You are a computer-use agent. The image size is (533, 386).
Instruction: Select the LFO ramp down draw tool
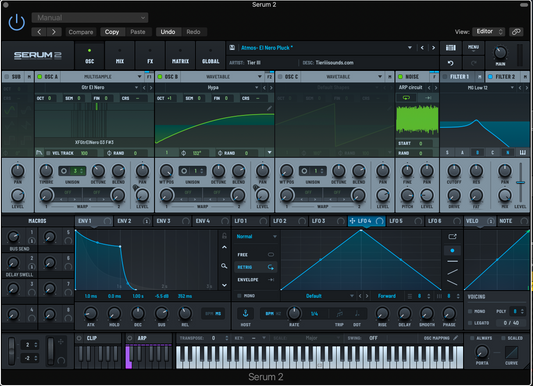click(x=452, y=282)
